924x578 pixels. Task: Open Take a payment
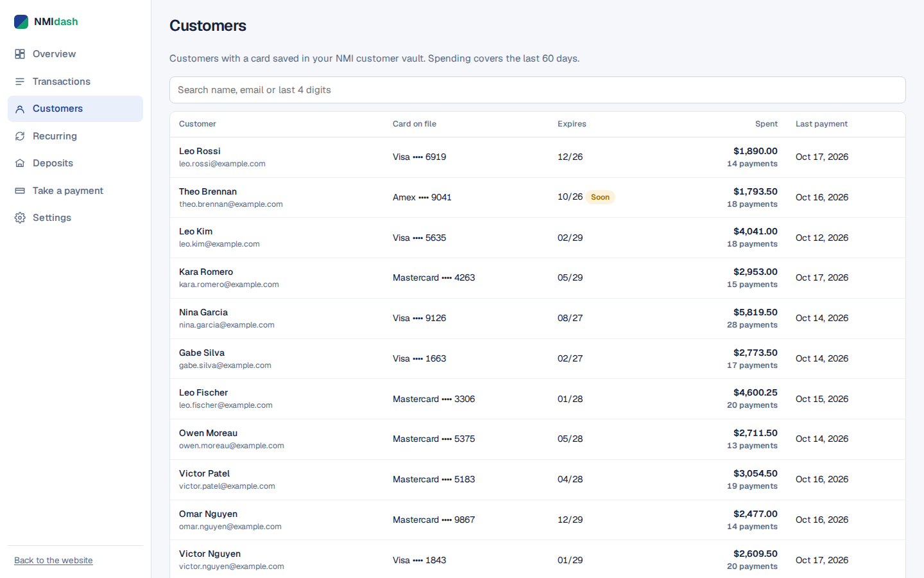click(75, 191)
